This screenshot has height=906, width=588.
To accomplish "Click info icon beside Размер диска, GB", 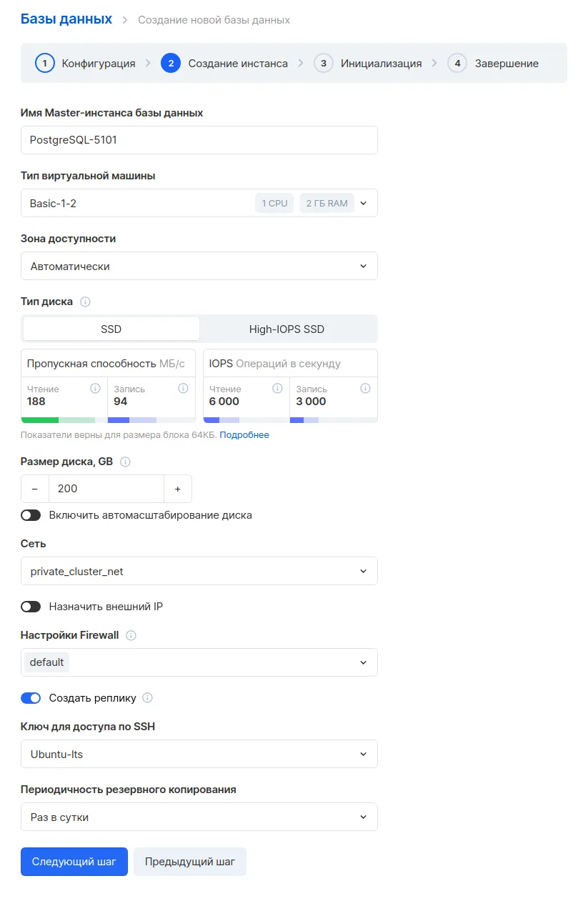I will click(x=126, y=462).
